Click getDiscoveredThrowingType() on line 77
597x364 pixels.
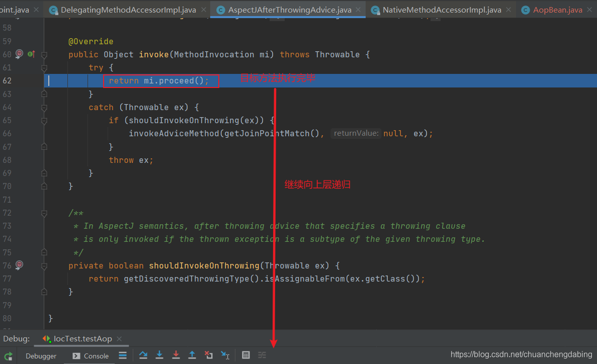[192, 279]
